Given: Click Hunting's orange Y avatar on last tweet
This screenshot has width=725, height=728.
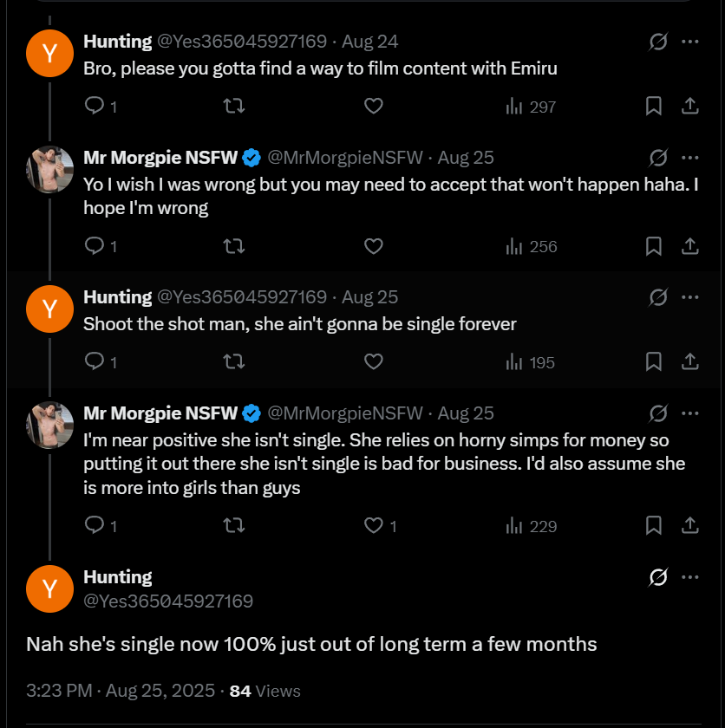Looking at the screenshot, I should click(x=50, y=588).
